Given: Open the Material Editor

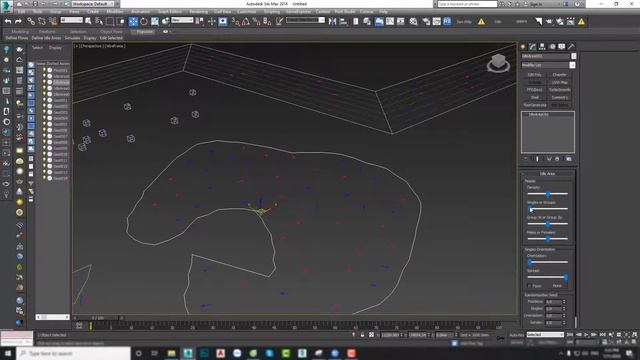Looking at the screenshot, I should pos(413,21).
